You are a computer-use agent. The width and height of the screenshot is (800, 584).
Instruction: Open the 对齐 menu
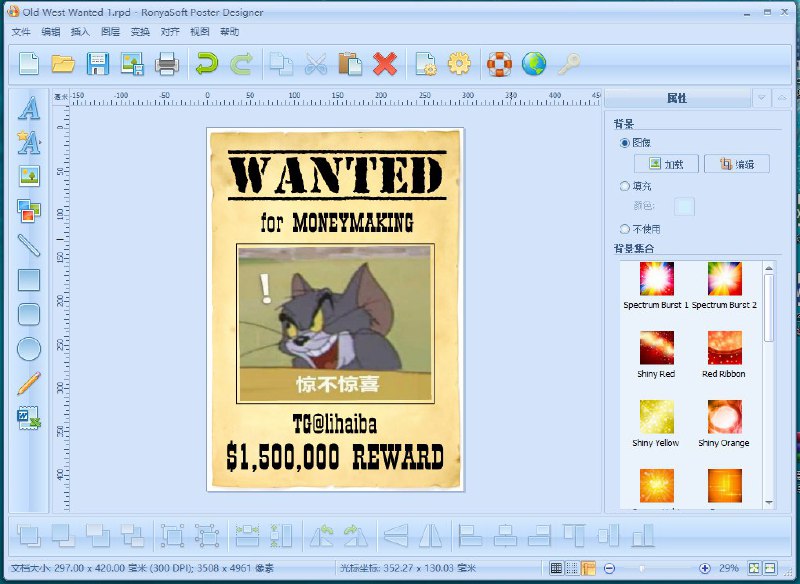click(170, 32)
